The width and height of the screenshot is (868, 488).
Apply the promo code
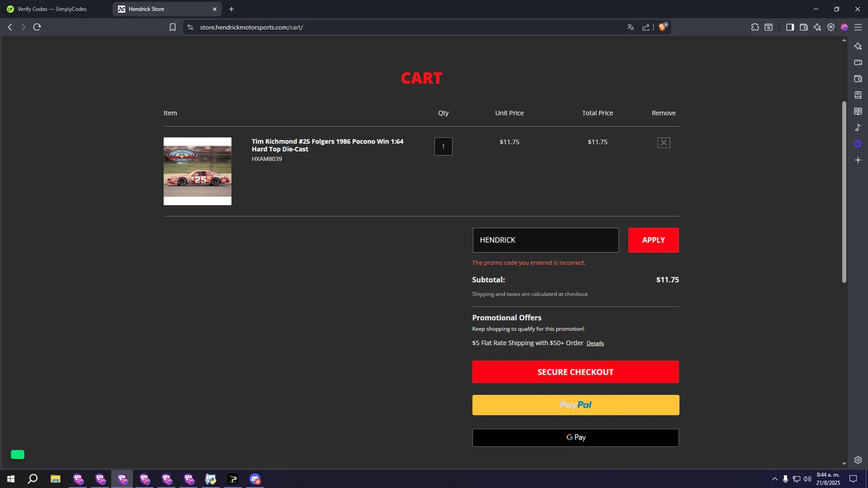pyautogui.click(x=653, y=240)
